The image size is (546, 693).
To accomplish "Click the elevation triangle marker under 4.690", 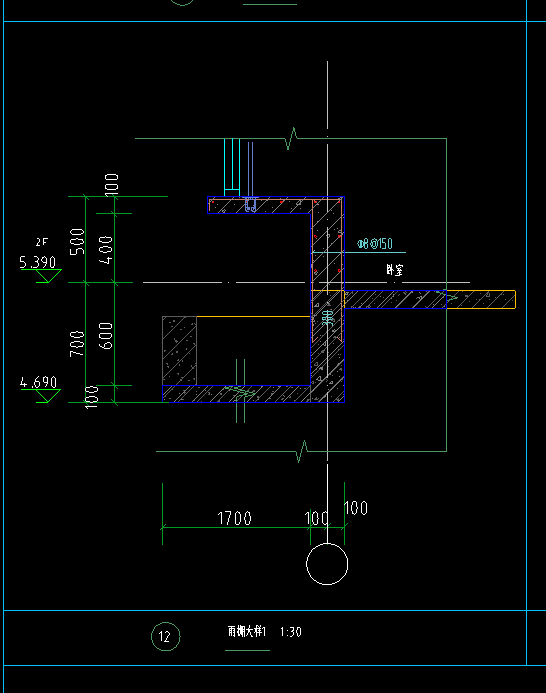I will 47,396.
